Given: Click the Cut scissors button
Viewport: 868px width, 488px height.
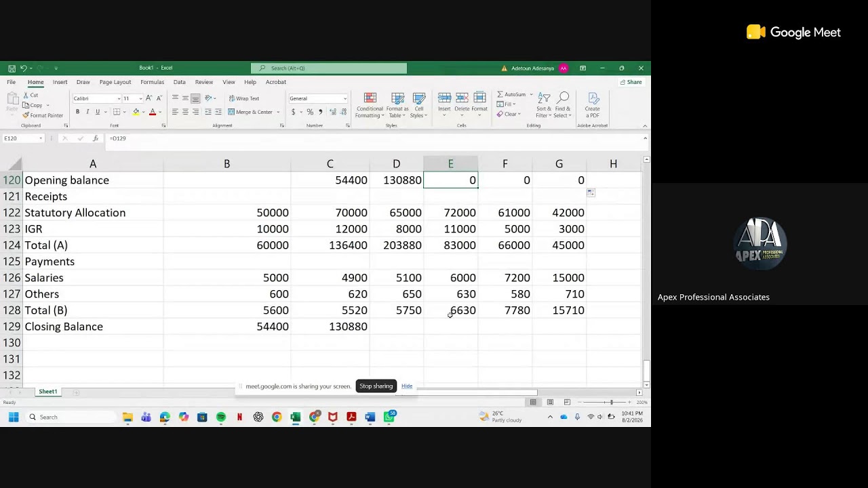Looking at the screenshot, I should [31, 96].
